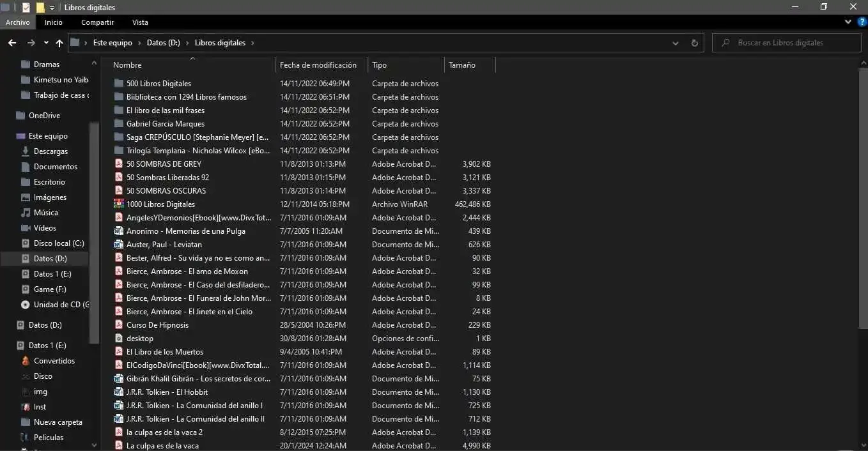Expand the chevron after Libros digitales breadcrumb
The image size is (868, 451).
point(252,43)
